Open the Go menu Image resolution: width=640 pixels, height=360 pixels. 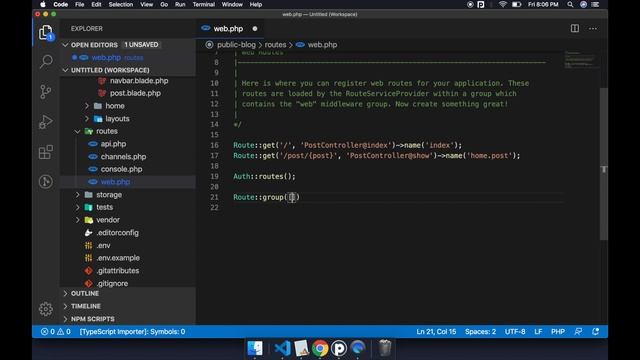[164, 4]
